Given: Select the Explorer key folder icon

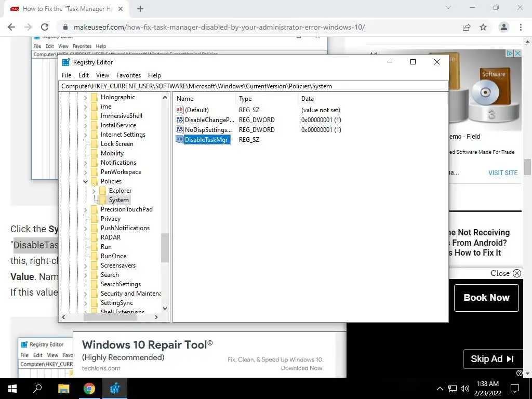Looking at the screenshot, I should click(102, 191).
